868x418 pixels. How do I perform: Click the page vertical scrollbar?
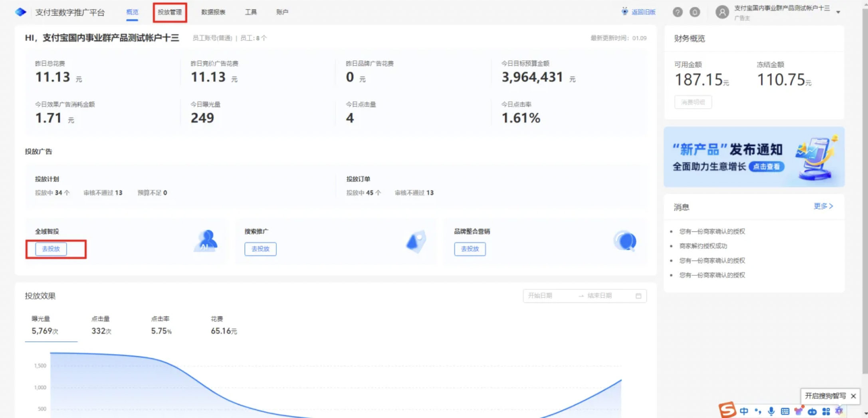tap(865, 192)
